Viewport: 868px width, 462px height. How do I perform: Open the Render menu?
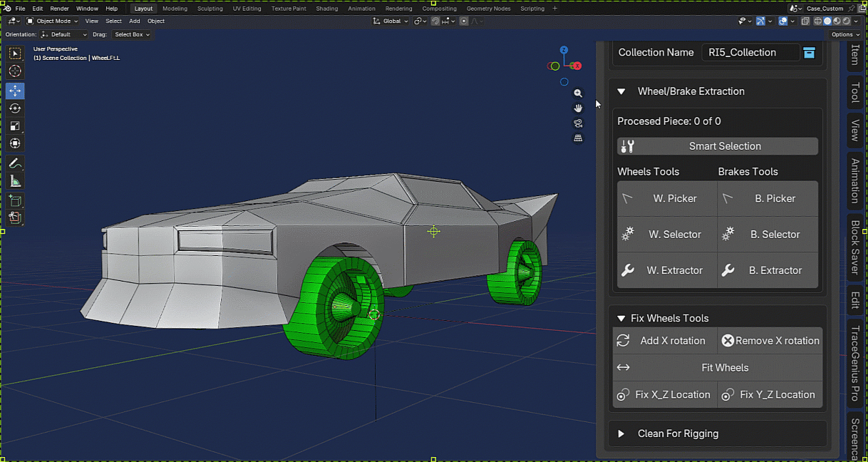60,9
